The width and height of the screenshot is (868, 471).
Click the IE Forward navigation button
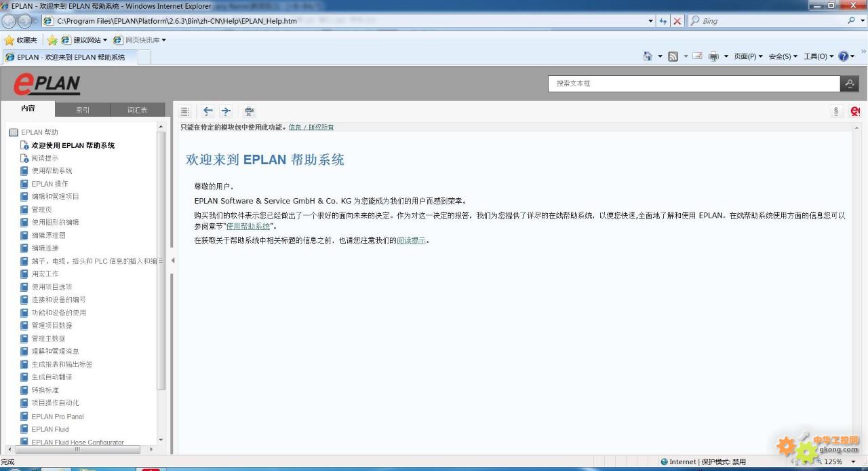pyautogui.click(x=25, y=21)
